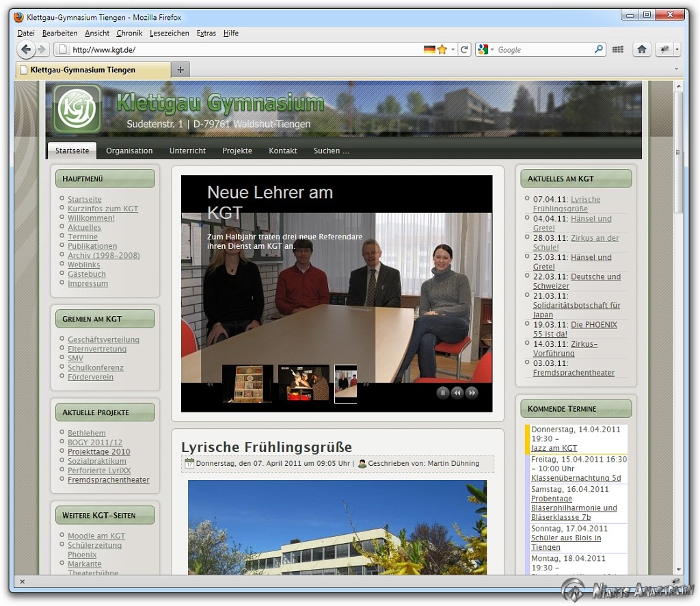The height and width of the screenshot is (606, 700).
Task: Click into the Google search input field
Action: tap(543, 49)
